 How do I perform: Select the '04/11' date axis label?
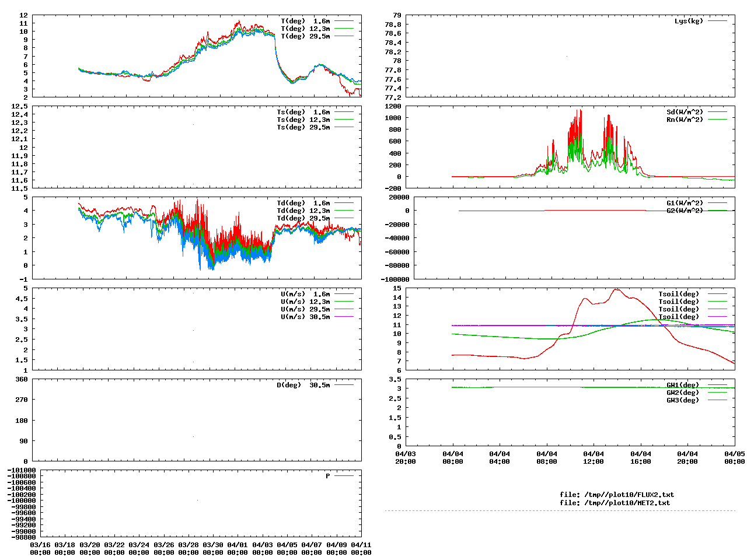(x=361, y=545)
